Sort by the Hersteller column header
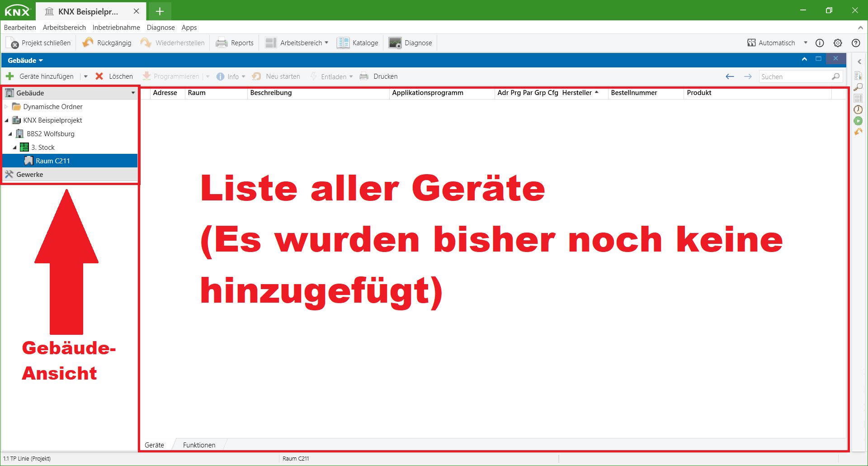 click(x=577, y=93)
